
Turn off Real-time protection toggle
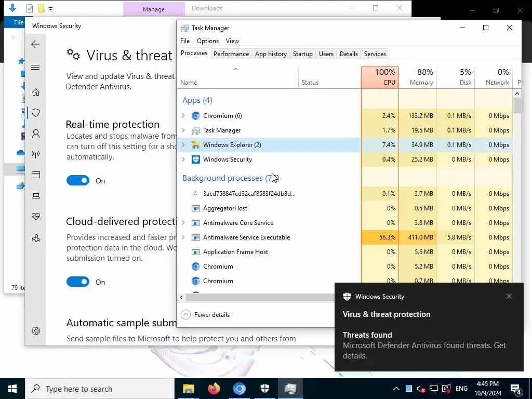(78, 180)
